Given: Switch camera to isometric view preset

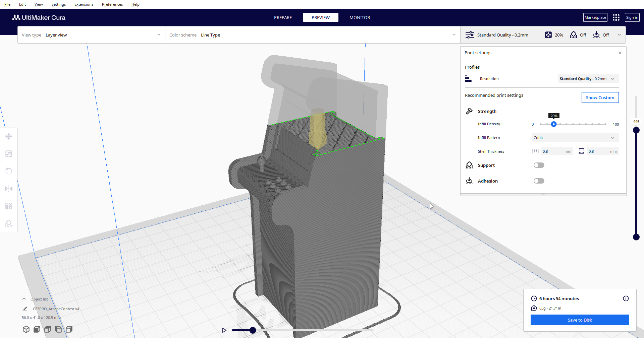Looking at the screenshot, I should [26, 329].
